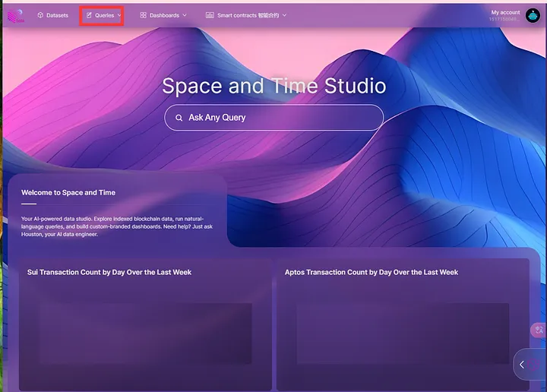Click the Smart contracts chart icon
This screenshot has height=392, width=547.
pos(210,15)
